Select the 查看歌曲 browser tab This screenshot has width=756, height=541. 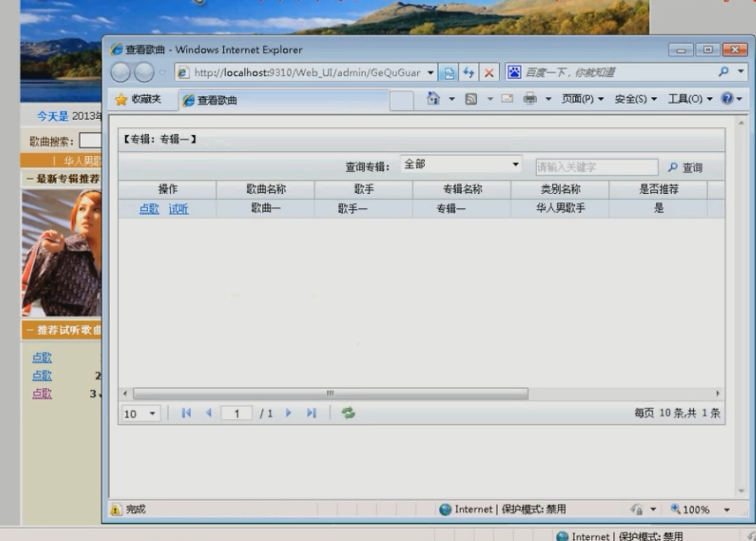point(284,100)
